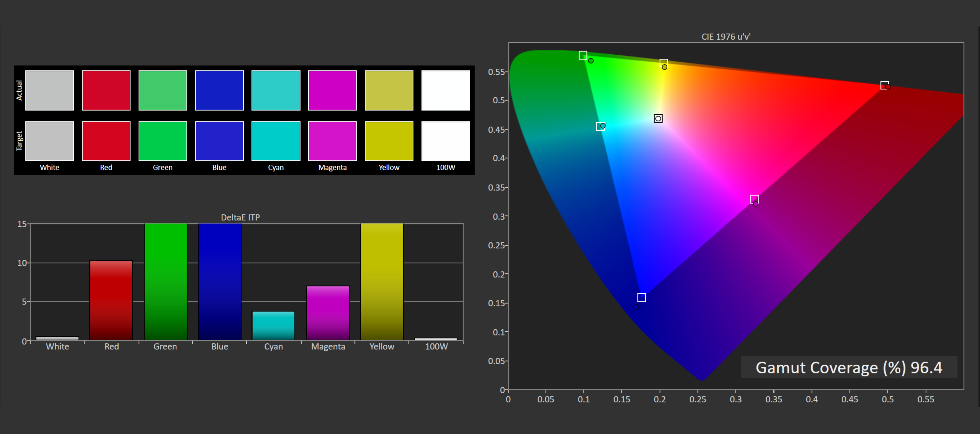Click the Gamut Coverage (%) 96.4 label
This screenshot has height=434, width=980.
(849, 367)
